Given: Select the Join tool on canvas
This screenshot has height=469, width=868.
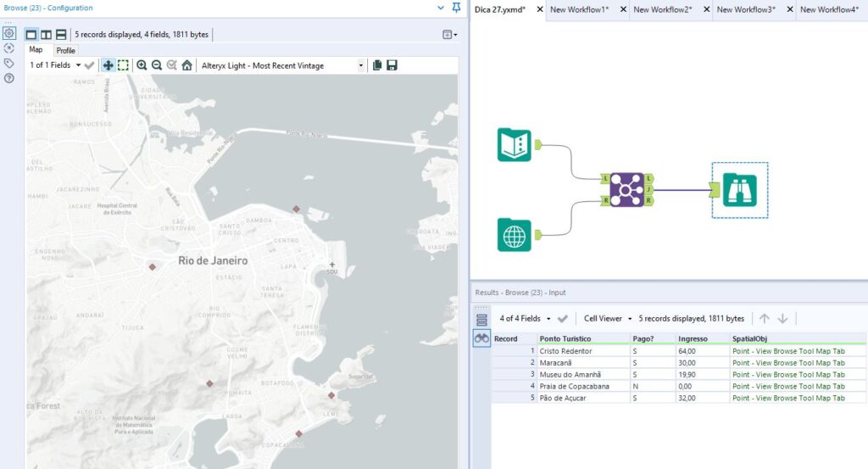Looking at the screenshot, I should coord(626,190).
